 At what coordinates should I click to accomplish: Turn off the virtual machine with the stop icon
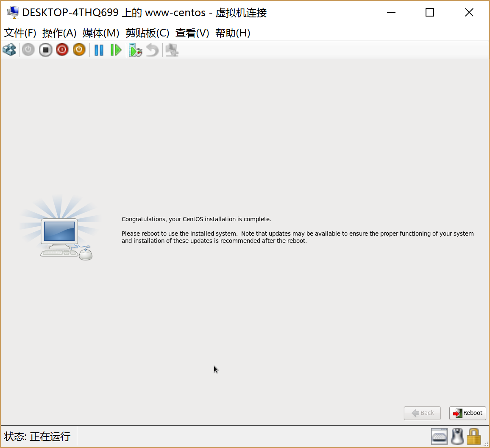click(x=46, y=50)
